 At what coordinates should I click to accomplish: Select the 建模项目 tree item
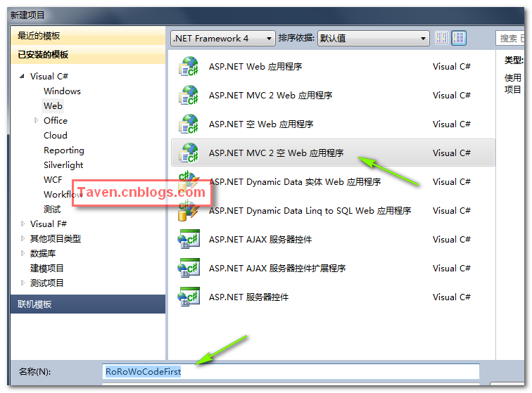[x=47, y=269]
